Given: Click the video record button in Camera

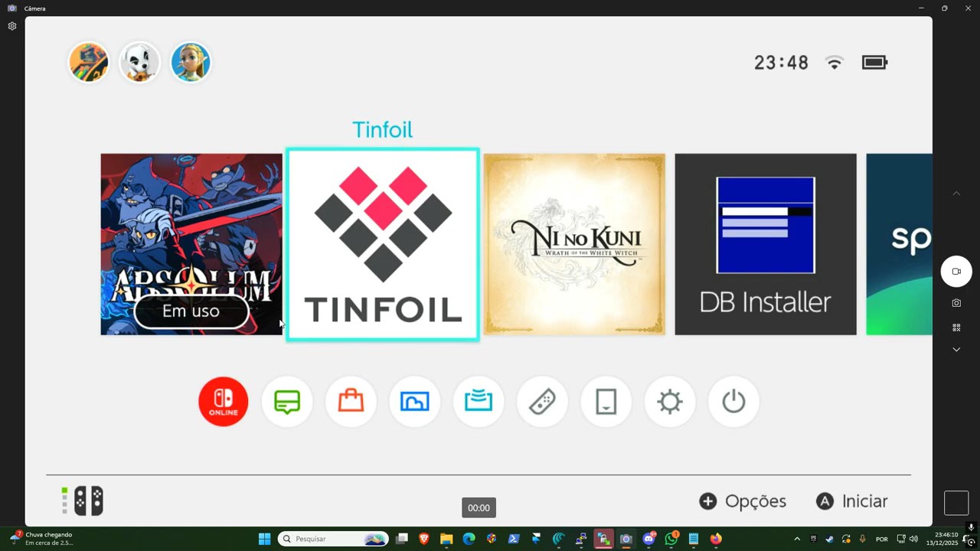Looking at the screenshot, I should 956,272.
